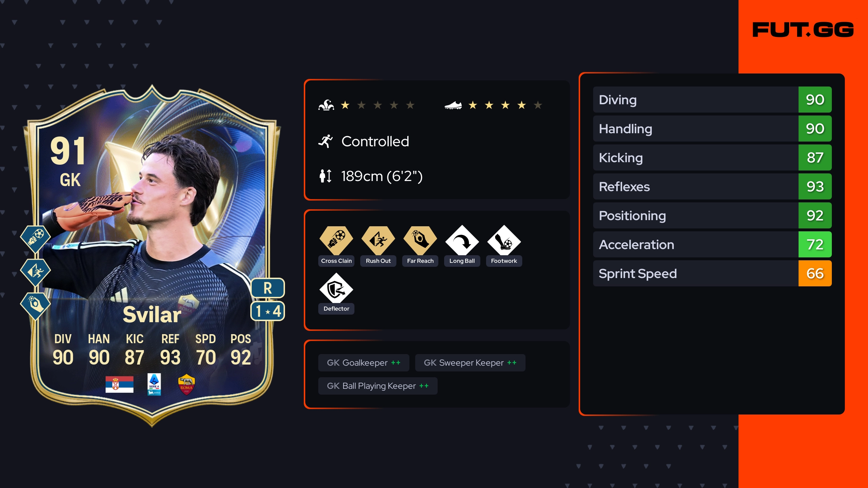
Task: Click the Far Reach playstyle icon
Action: (420, 240)
